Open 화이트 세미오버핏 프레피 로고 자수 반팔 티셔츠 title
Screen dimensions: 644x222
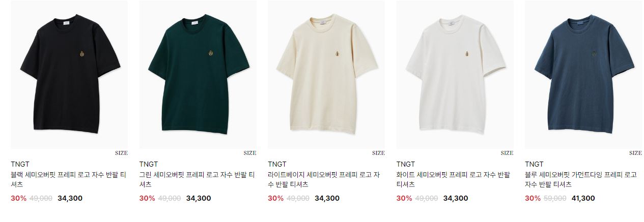point(453,179)
